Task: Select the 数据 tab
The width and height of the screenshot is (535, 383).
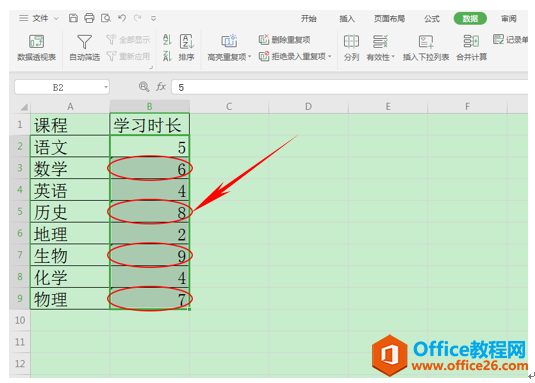Action: 470,18
